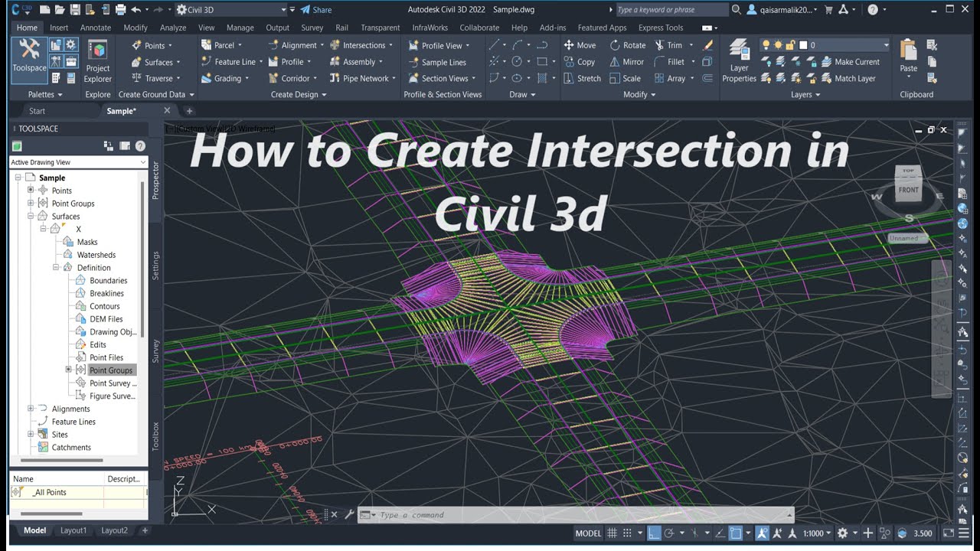This screenshot has width=980, height=551.
Task: Expand the Create Design panel
Action: [x=299, y=95]
